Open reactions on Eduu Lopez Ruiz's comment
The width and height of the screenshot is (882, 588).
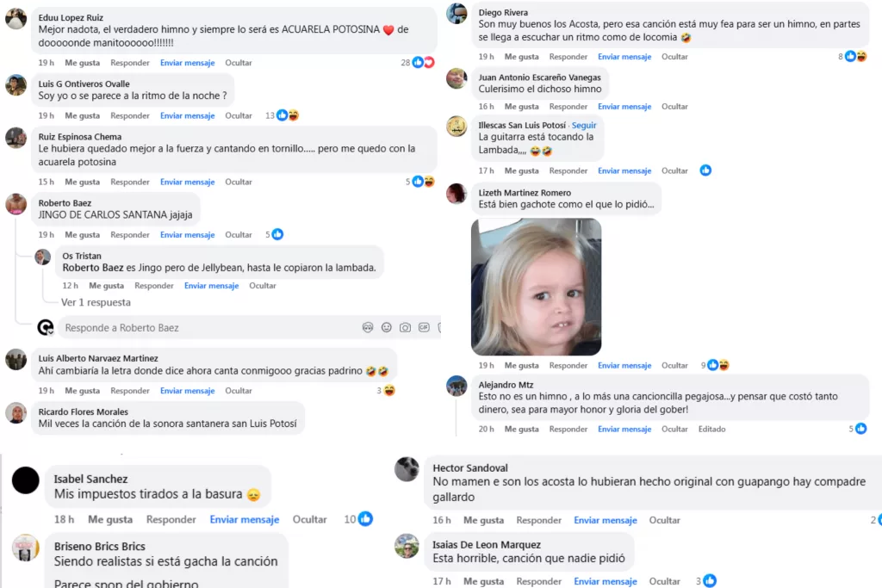tap(418, 62)
